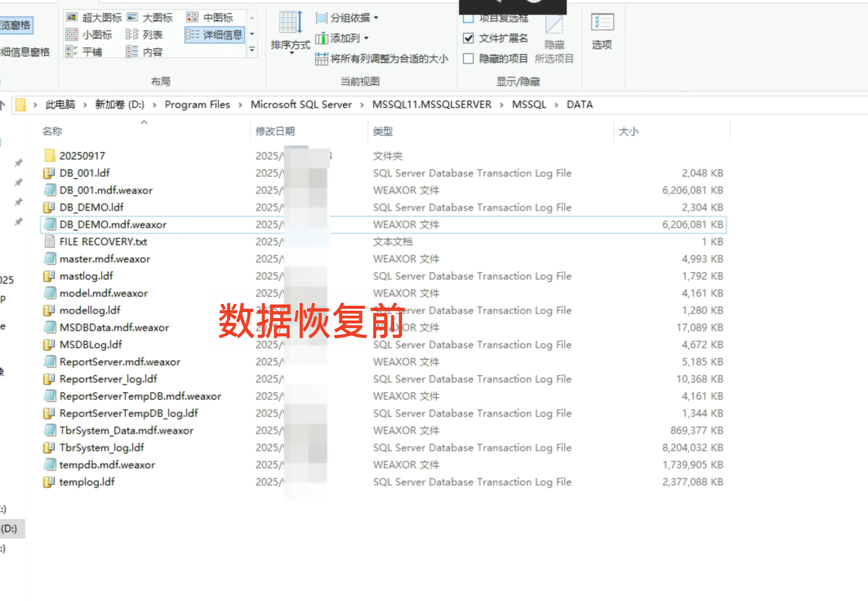Select the FILE RECOVERY.txt file
The height and width of the screenshot is (601, 868).
(103, 242)
